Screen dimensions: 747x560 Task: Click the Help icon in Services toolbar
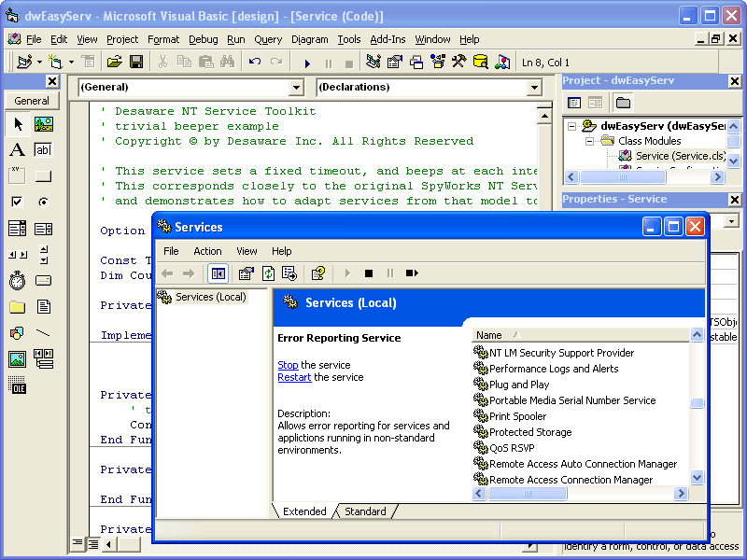317,273
